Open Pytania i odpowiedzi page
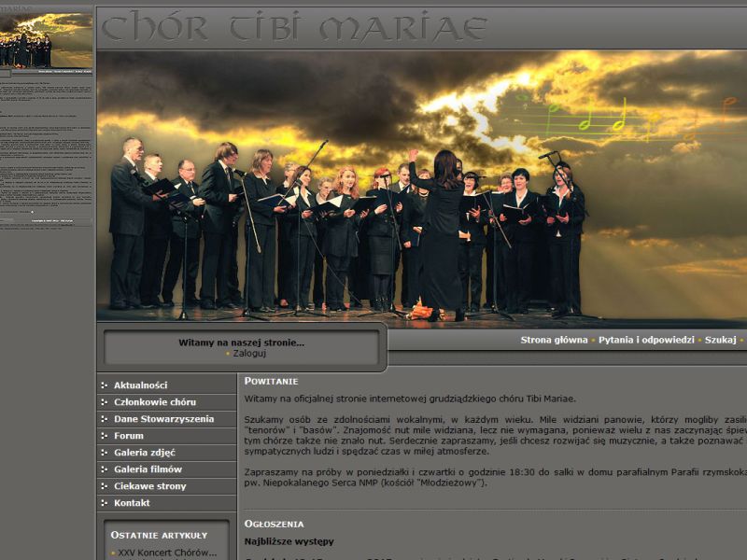The height and width of the screenshot is (560, 747). 644,341
